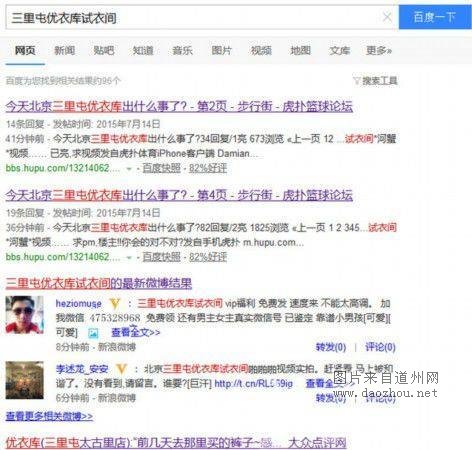
Task: Open the 视频 tab
Action: [261, 50]
